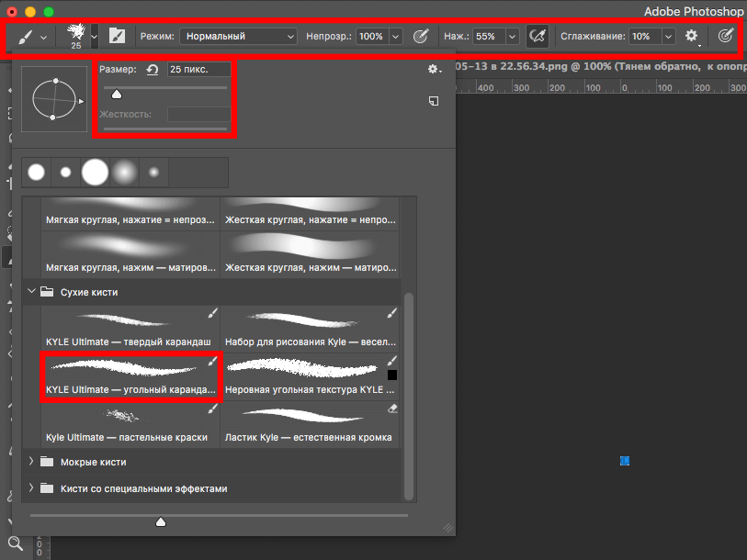Image resolution: width=747 pixels, height=560 pixels.
Task: Select Неровная угольная текстура KYLE brush
Action: pyautogui.click(x=310, y=376)
